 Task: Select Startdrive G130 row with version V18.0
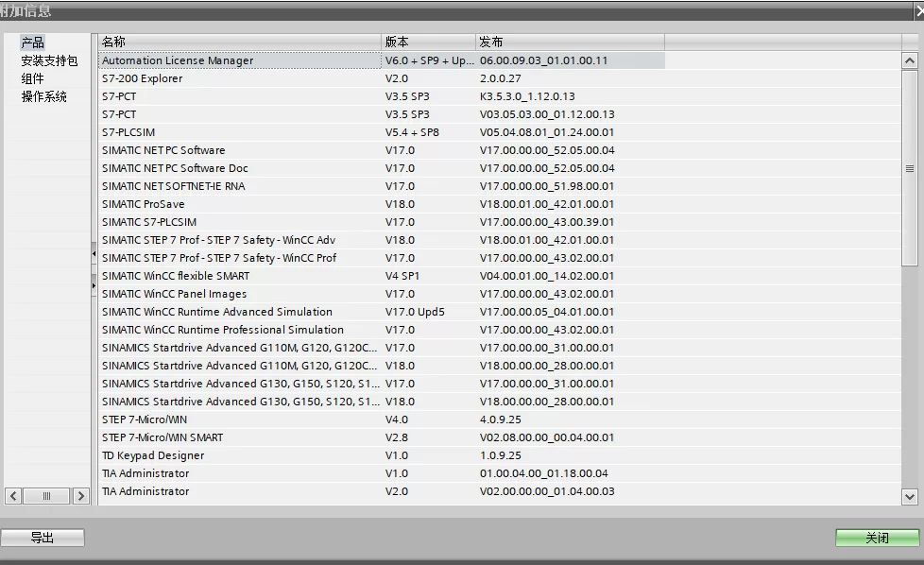[382, 402]
